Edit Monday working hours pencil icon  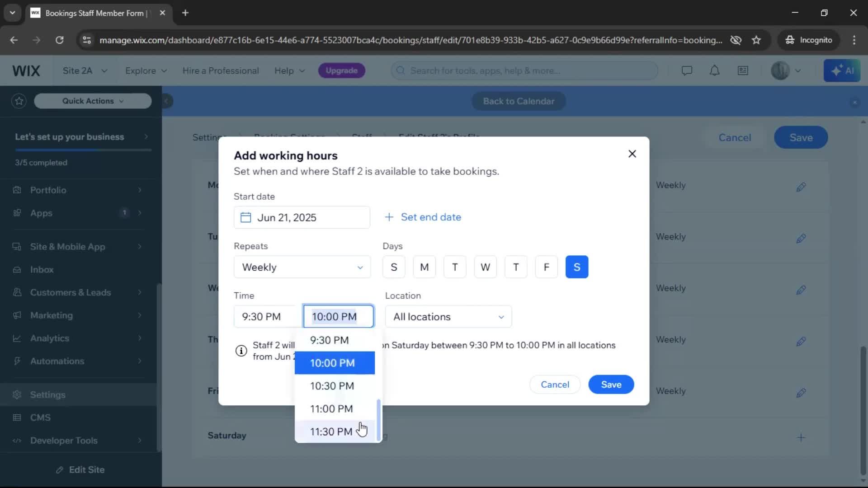(x=801, y=187)
